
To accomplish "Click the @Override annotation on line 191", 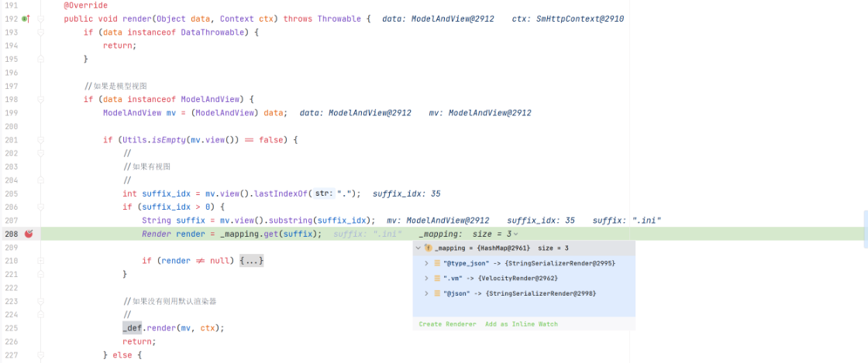I will click(86, 5).
